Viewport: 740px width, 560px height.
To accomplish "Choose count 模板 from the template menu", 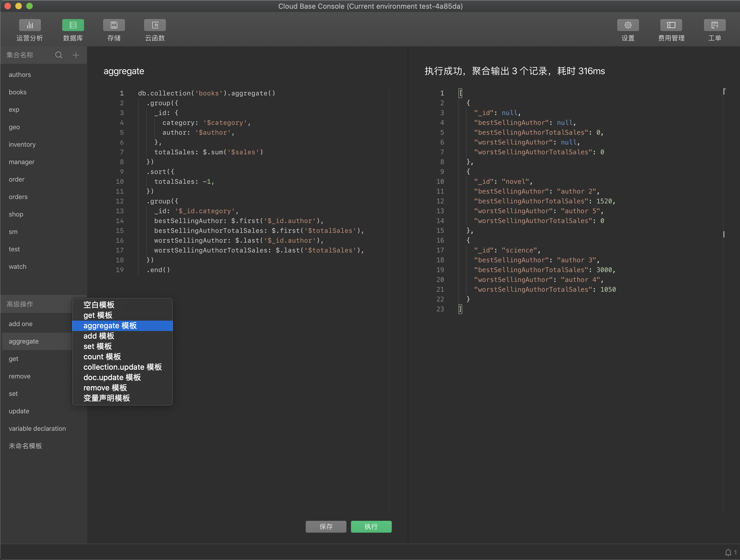I will [x=123, y=357].
